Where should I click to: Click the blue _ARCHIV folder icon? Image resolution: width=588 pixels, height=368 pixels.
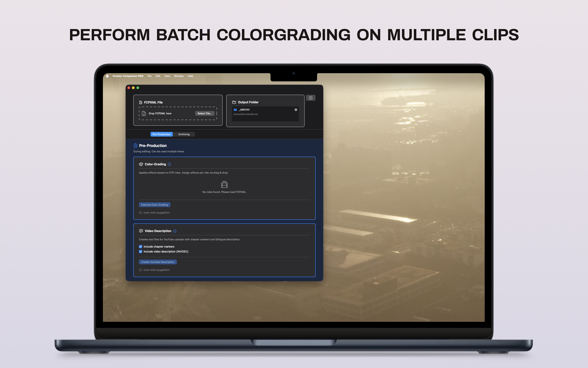(235, 110)
